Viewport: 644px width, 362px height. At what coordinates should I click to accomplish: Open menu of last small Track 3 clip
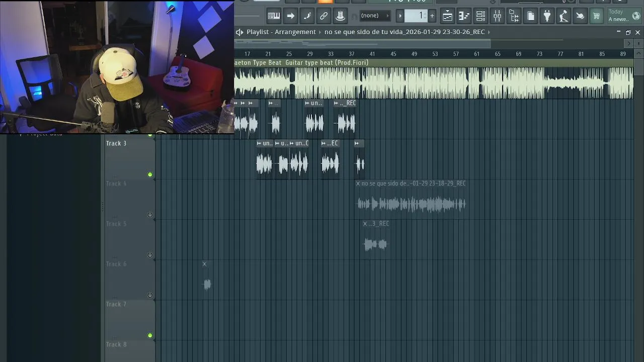tap(357, 143)
